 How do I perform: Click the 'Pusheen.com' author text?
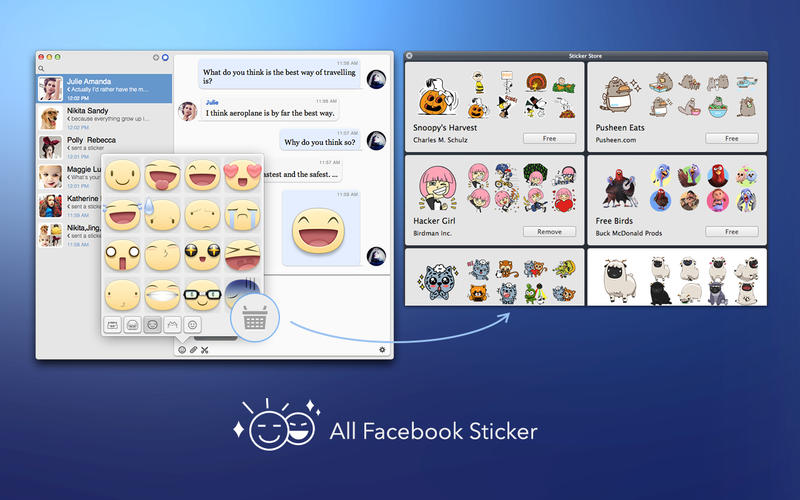coord(615,140)
